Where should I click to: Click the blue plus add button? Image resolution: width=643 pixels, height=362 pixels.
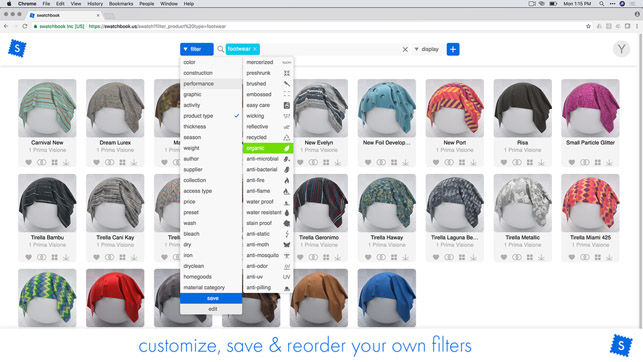tap(453, 49)
